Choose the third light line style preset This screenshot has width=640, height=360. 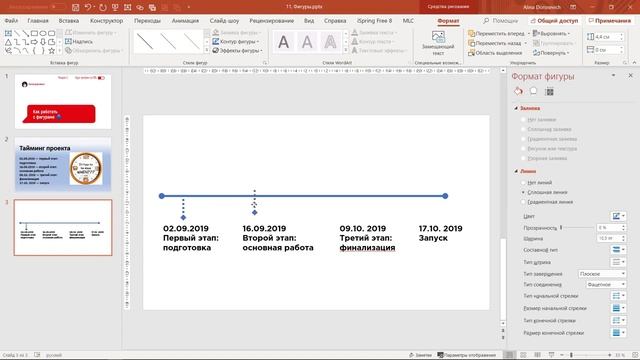coord(191,41)
